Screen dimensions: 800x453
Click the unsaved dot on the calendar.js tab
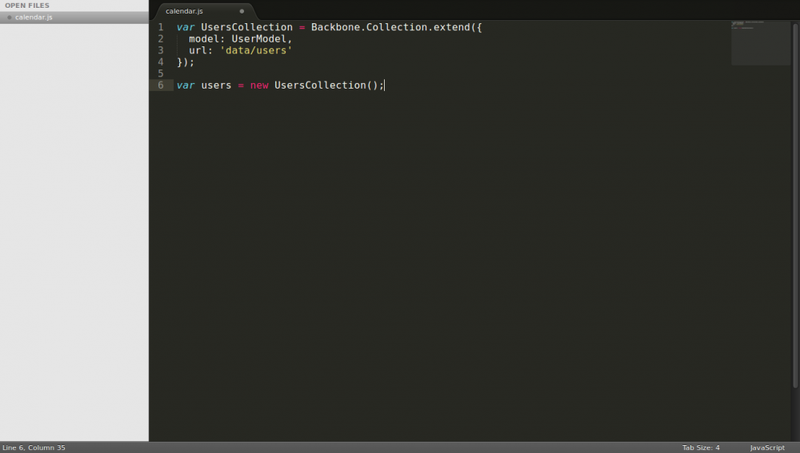pyautogui.click(x=242, y=11)
